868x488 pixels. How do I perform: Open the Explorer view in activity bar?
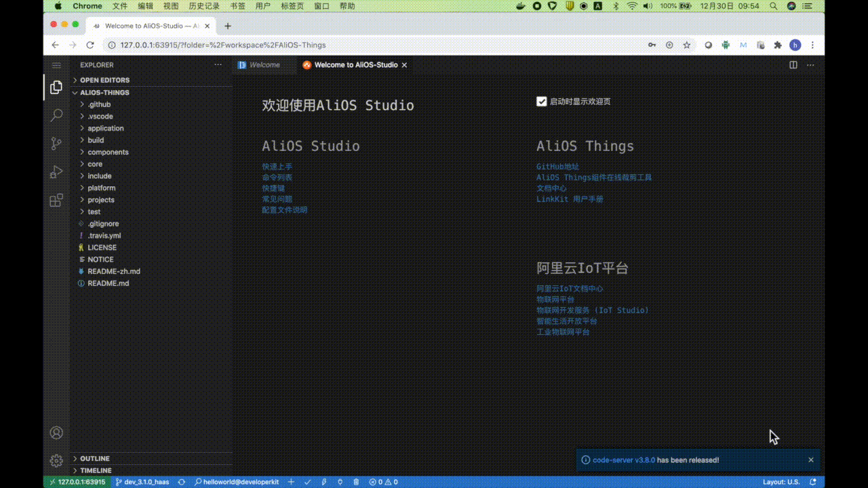tap(56, 87)
